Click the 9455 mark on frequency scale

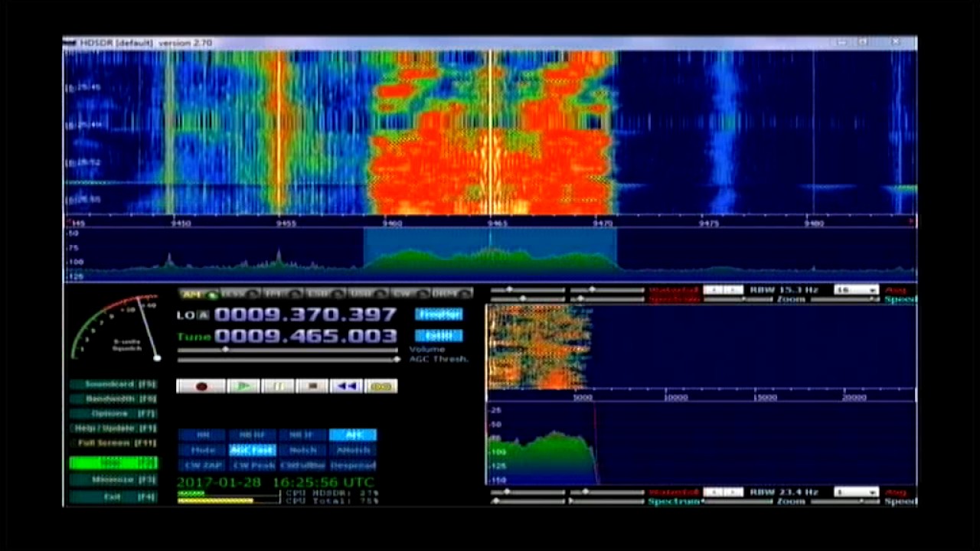[x=286, y=223]
